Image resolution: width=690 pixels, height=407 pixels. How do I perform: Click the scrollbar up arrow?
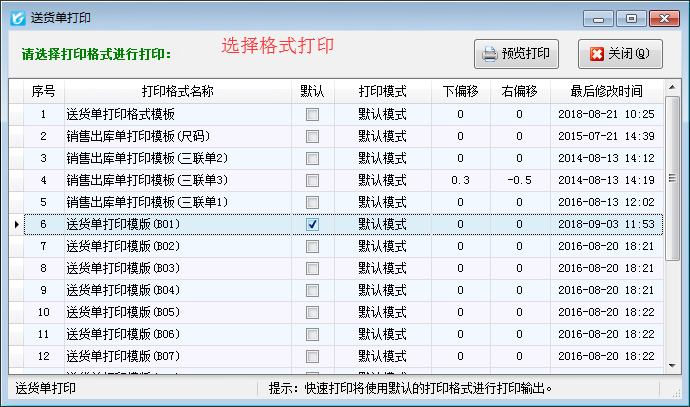672,90
